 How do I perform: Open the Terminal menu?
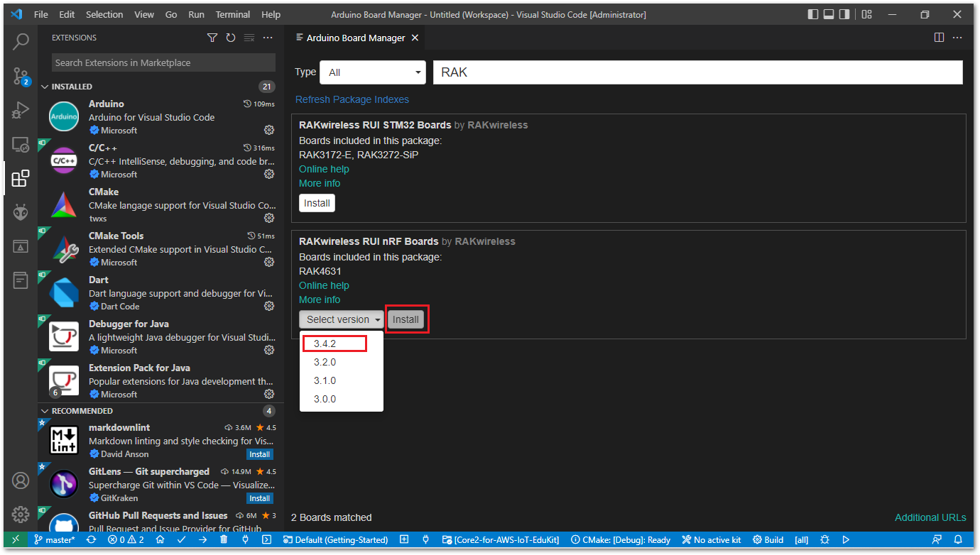[x=233, y=14]
